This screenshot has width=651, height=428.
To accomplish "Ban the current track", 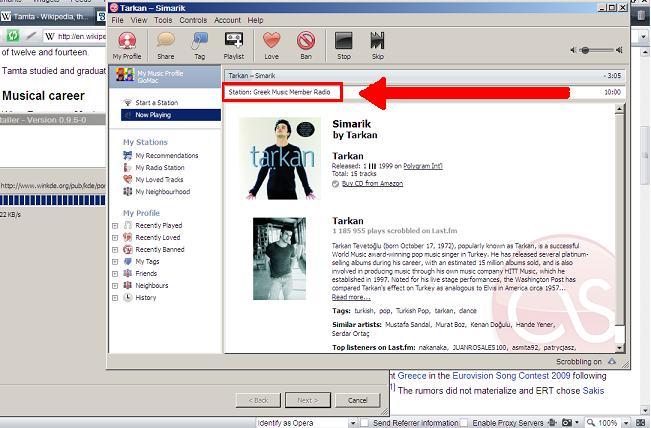I will [306, 46].
